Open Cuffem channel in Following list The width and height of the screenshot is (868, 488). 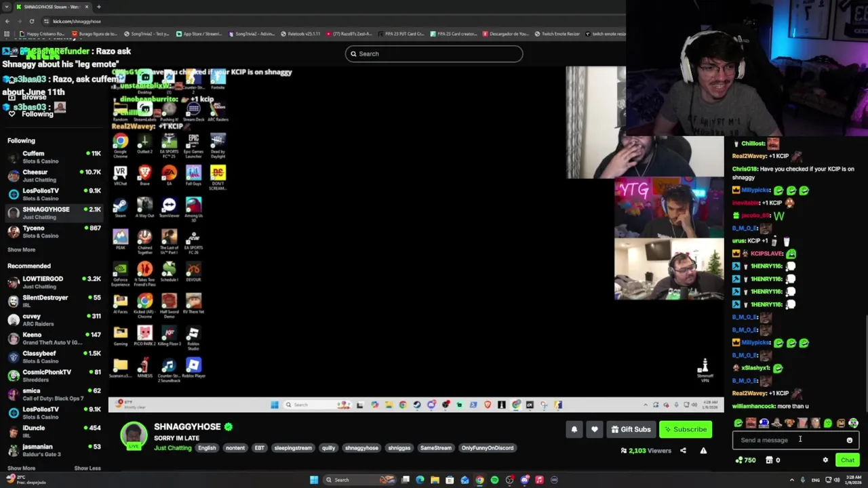tap(54, 157)
